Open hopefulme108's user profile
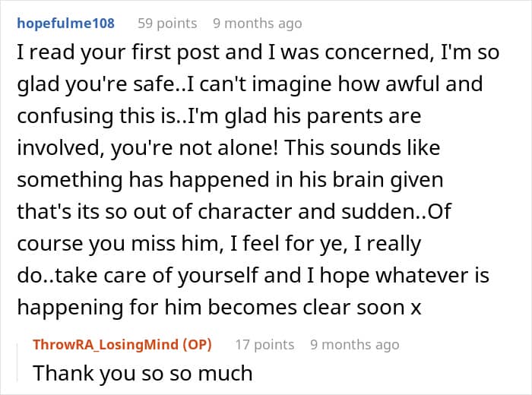The width and height of the screenshot is (532, 395). click(66, 24)
